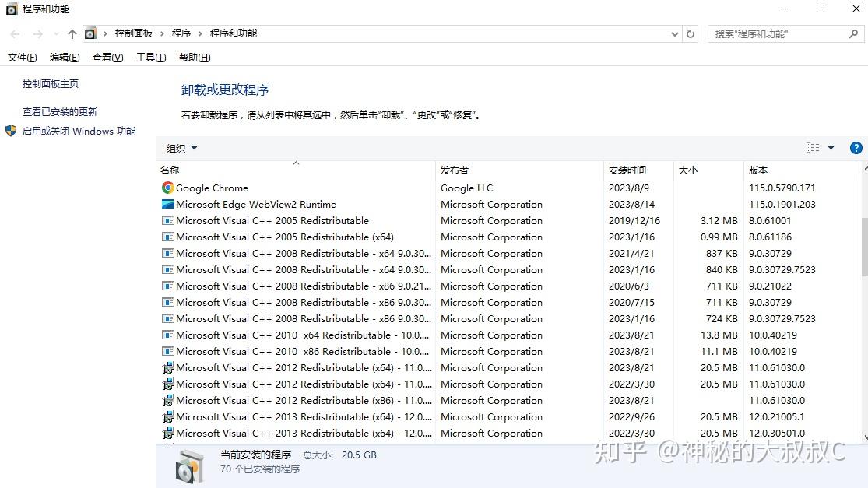Click the 13.8 MB size cell

[x=719, y=335]
